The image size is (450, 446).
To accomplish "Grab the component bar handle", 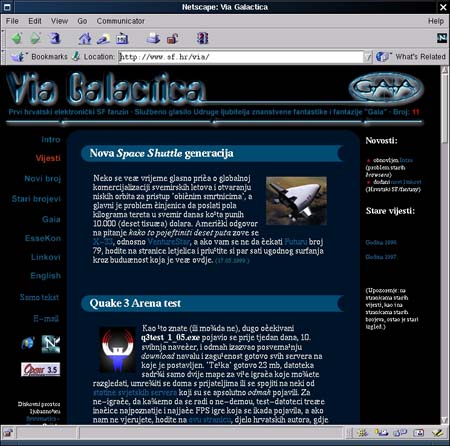I will (349, 433).
